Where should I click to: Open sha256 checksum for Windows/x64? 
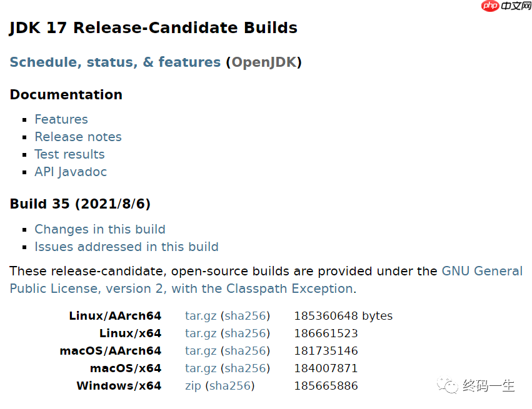pyautogui.click(x=229, y=386)
